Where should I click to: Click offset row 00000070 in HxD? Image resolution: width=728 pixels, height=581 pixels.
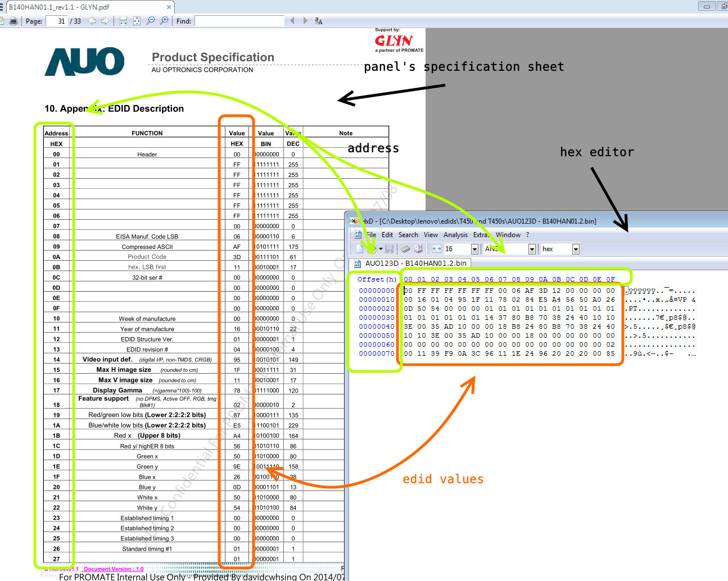coord(377,353)
